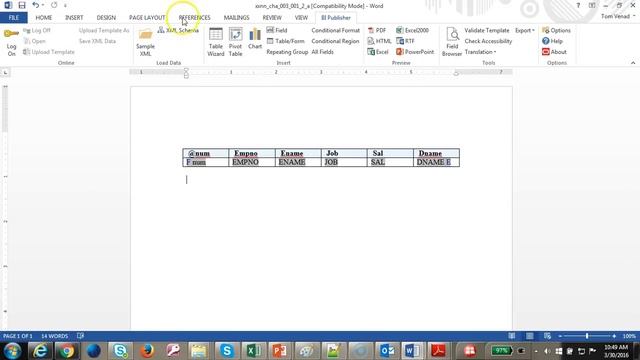Open Firefox from taskbar
Viewport: 640px width, 360px height.
pyautogui.click(x=147, y=351)
